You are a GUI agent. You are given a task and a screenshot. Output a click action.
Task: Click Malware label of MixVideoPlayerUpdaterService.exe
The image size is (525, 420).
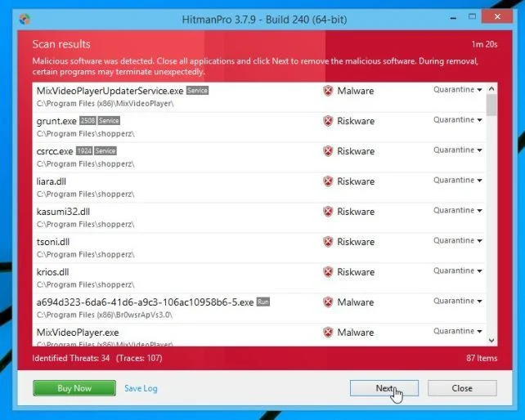tap(355, 91)
